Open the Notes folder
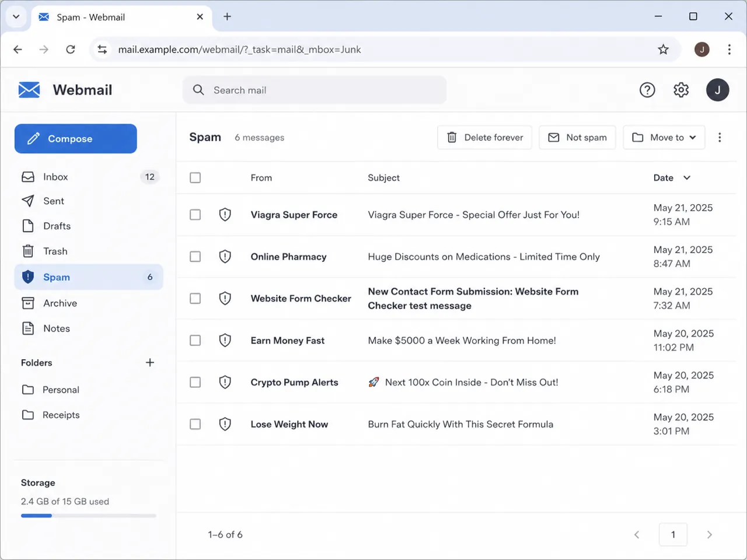 pyautogui.click(x=89, y=328)
